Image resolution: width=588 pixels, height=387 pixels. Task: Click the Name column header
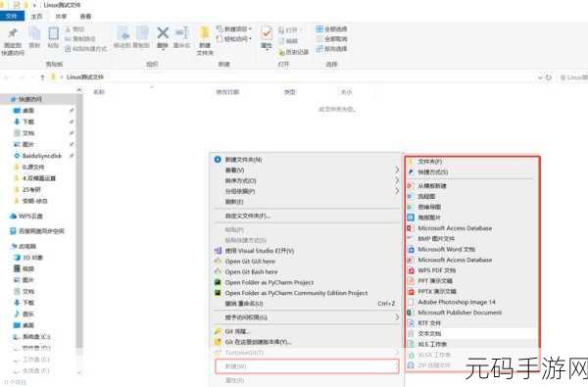[x=99, y=91]
